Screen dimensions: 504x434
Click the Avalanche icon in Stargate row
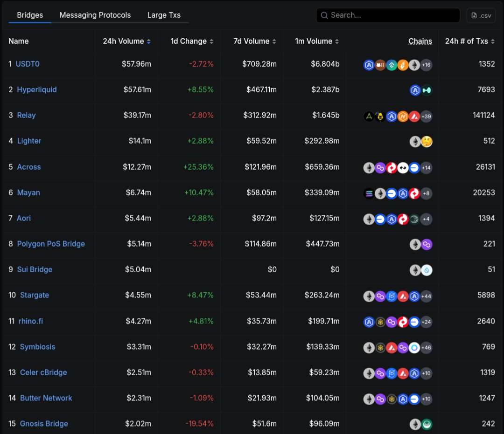point(403,296)
